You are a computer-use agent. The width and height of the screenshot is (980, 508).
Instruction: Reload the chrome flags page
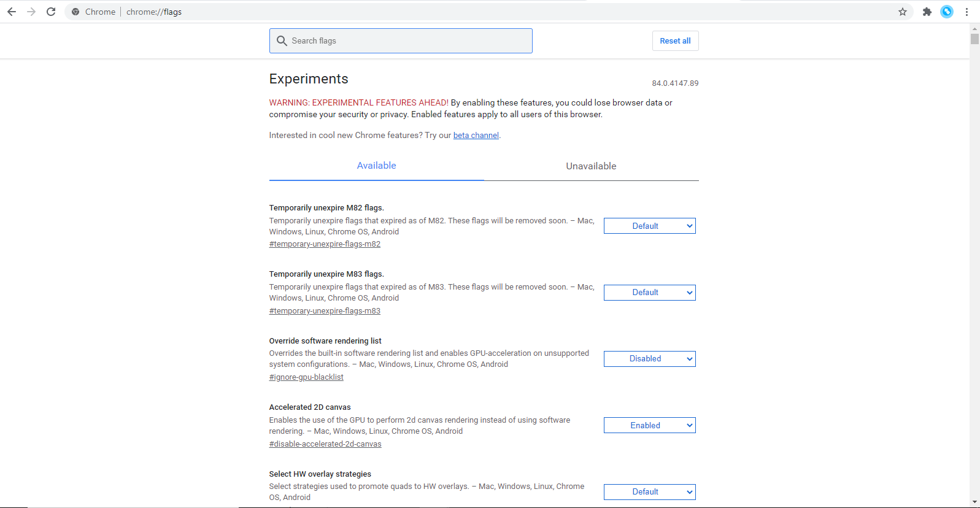click(x=51, y=12)
